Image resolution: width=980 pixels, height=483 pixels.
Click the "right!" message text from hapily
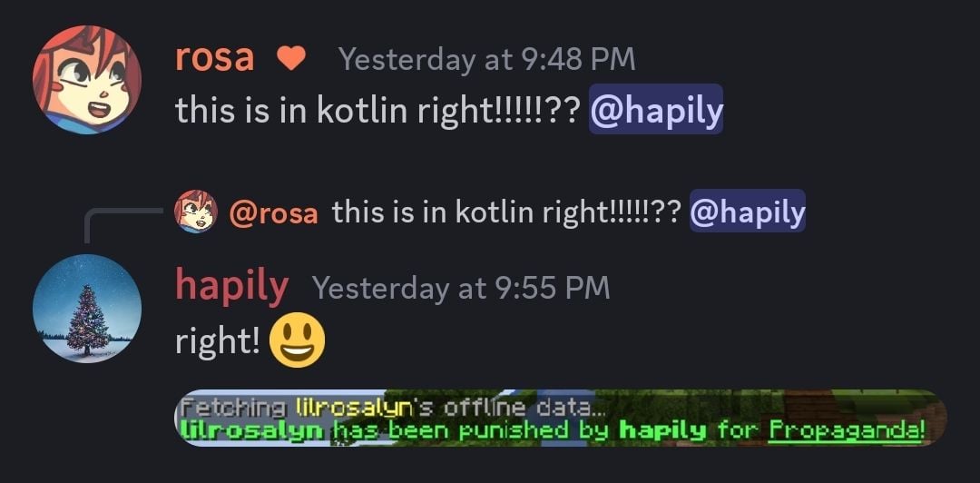point(218,341)
